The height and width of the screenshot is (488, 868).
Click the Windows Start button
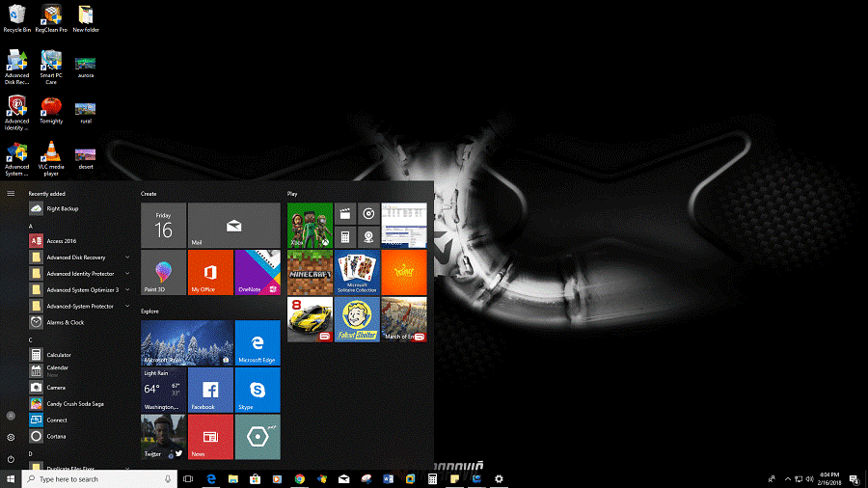pyautogui.click(x=11, y=478)
